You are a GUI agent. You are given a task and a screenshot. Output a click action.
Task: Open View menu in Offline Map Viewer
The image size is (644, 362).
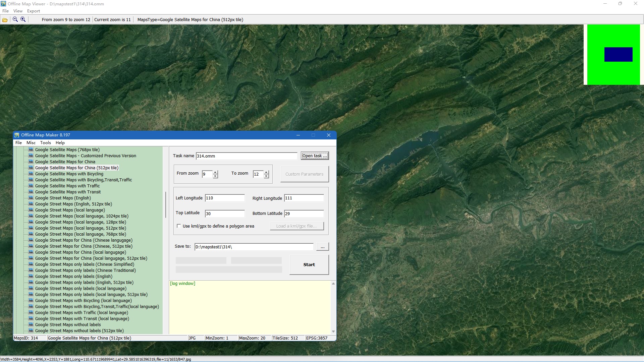coord(18,11)
